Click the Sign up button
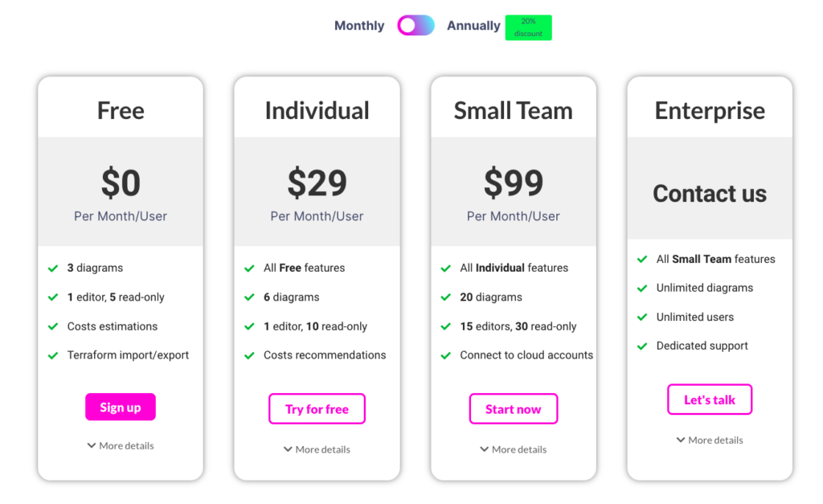The height and width of the screenshot is (504, 823). (121, 407)
